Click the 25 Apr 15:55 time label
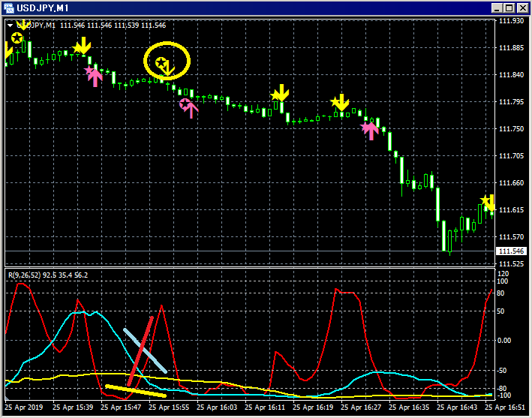Image resolution: width=532 pixels, height=418 pixels. (169, 407)
